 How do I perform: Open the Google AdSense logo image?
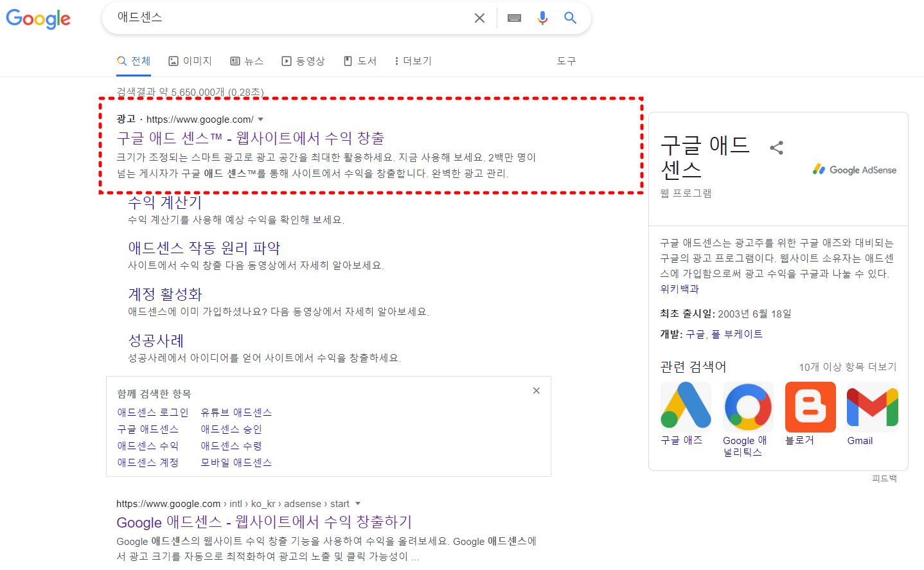[x=855, y=170]
